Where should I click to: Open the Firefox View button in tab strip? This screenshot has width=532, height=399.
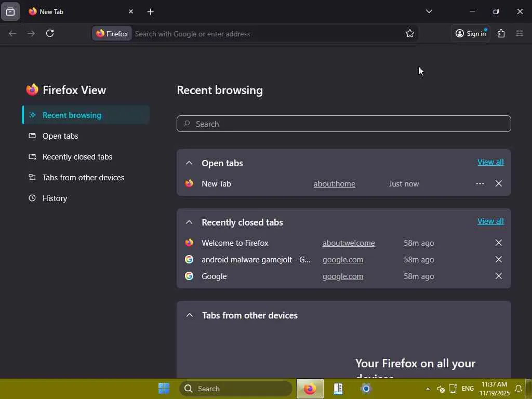(10, 12)
